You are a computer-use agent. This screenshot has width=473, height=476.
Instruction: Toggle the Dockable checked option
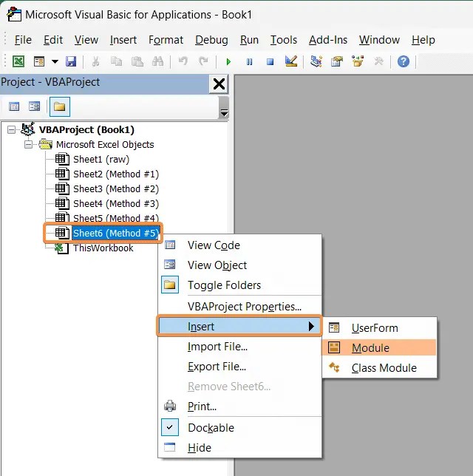coord(240,428)
